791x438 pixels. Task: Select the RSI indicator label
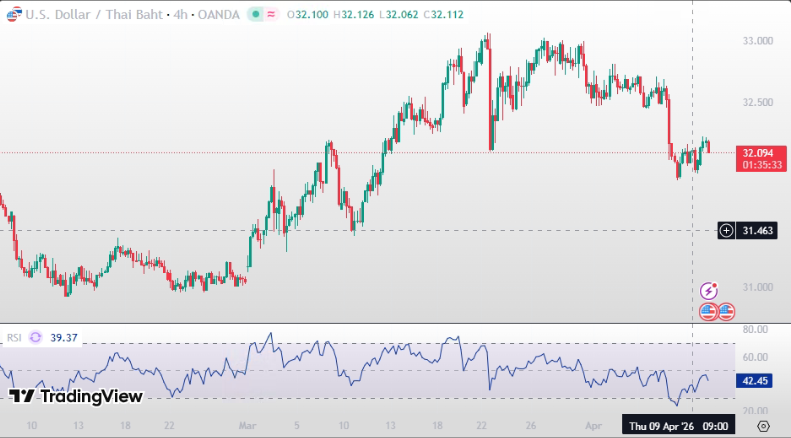coord(14,338)
